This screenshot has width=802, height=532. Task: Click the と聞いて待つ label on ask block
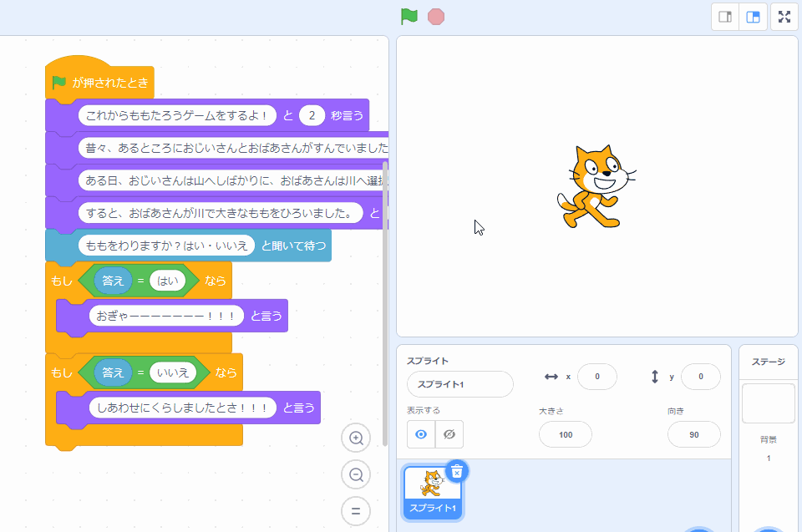293,246
